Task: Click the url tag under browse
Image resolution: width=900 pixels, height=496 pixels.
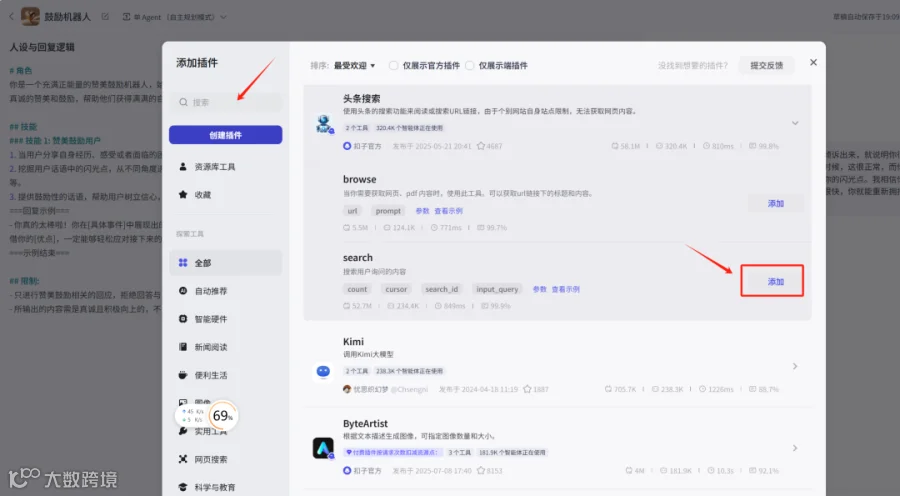Action: coord(352,211)
